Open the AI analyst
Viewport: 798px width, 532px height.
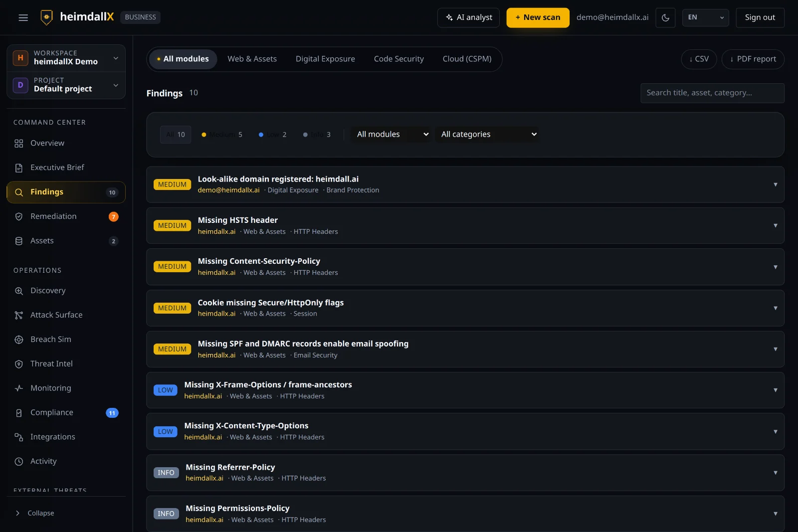tap(468, 17)
